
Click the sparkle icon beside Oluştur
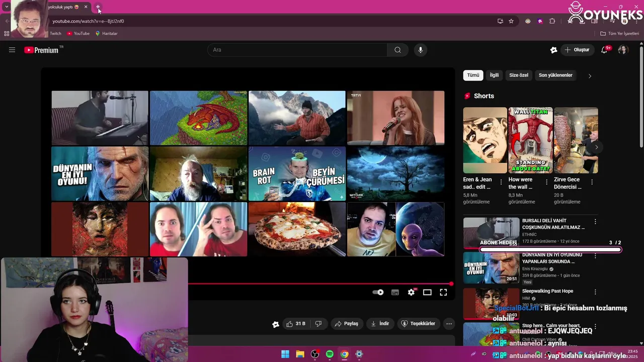click(x=553, y=50)
